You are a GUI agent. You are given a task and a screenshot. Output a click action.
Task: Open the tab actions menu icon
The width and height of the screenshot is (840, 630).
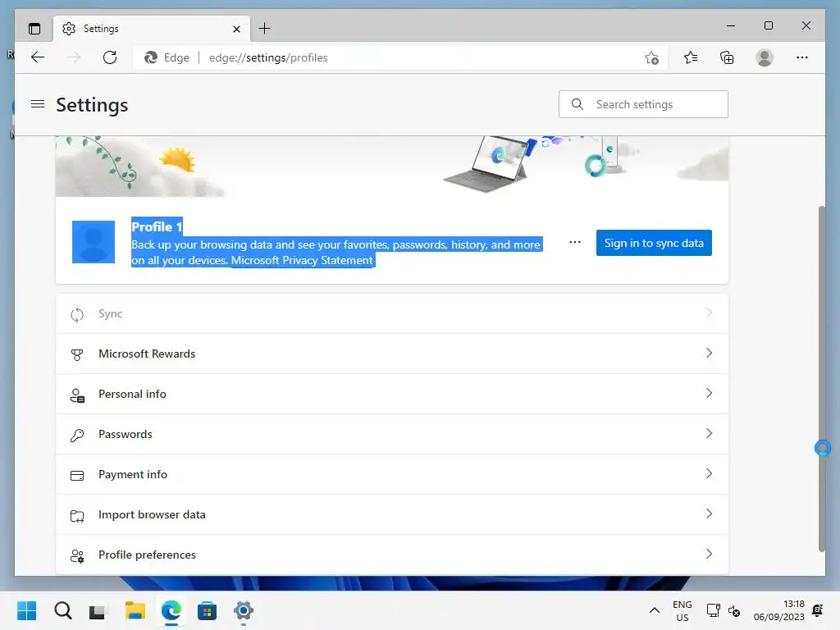[34, 29]
